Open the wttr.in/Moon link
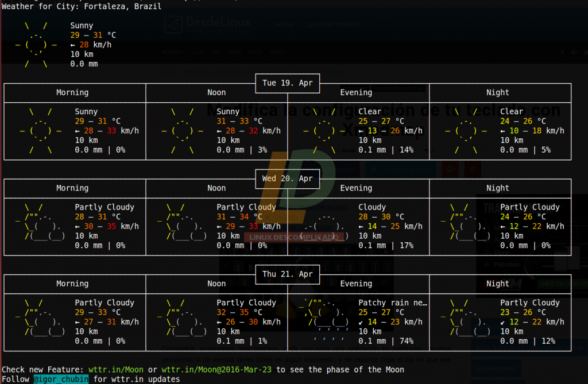Viewport: 588px width, 384px height. pyautogui.click(x=115, y=370)
